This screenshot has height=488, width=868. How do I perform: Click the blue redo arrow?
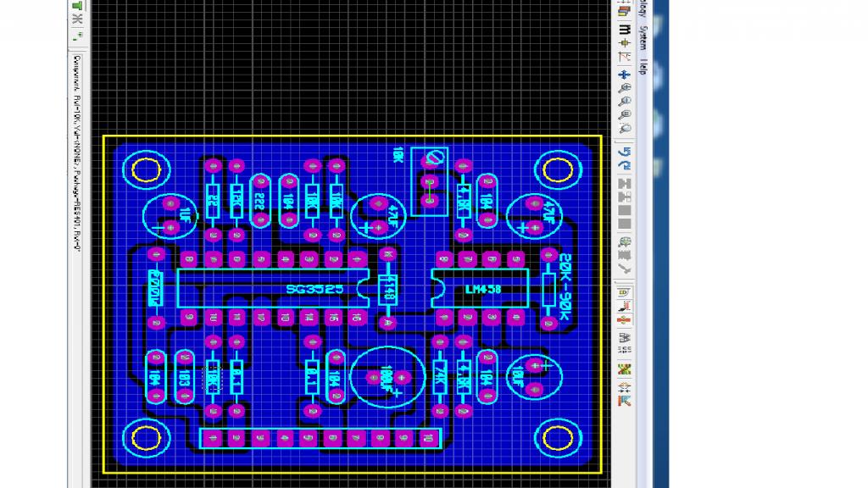625,165
